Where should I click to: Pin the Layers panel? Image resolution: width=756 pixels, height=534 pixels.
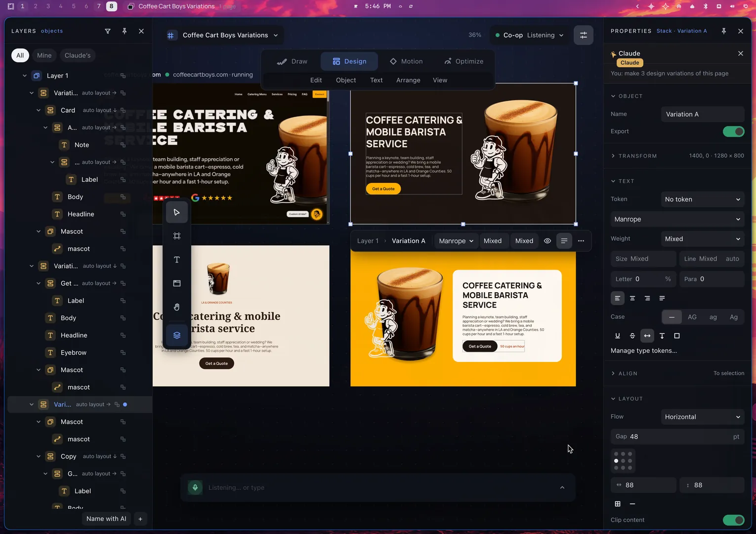[x=125, y=31]
